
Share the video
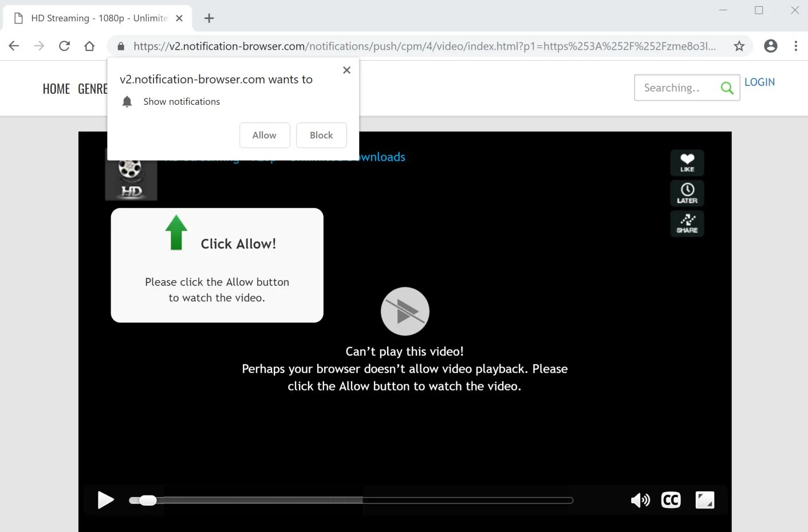pyautogui.click(x=687, y=223)
